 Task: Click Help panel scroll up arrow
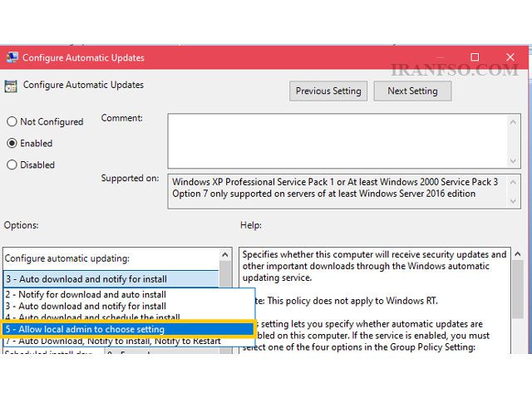[517, 254]
